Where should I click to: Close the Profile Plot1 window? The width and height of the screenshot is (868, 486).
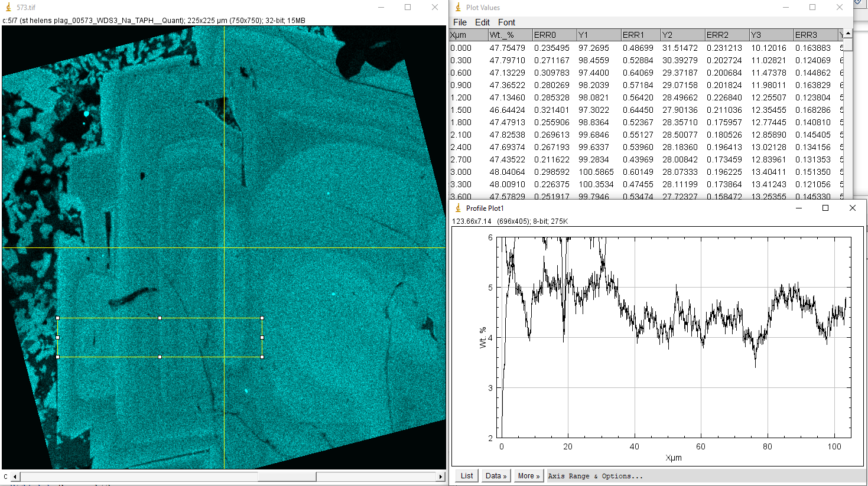852,208
